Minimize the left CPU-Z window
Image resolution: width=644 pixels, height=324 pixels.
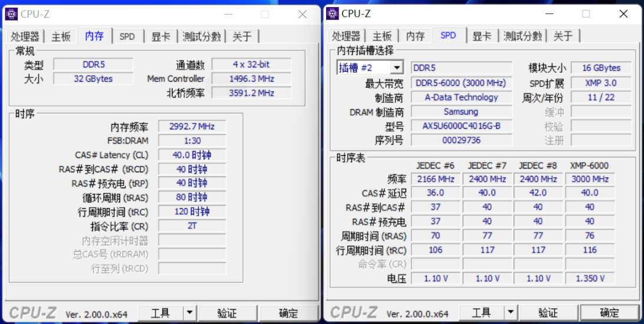point(229,14)
